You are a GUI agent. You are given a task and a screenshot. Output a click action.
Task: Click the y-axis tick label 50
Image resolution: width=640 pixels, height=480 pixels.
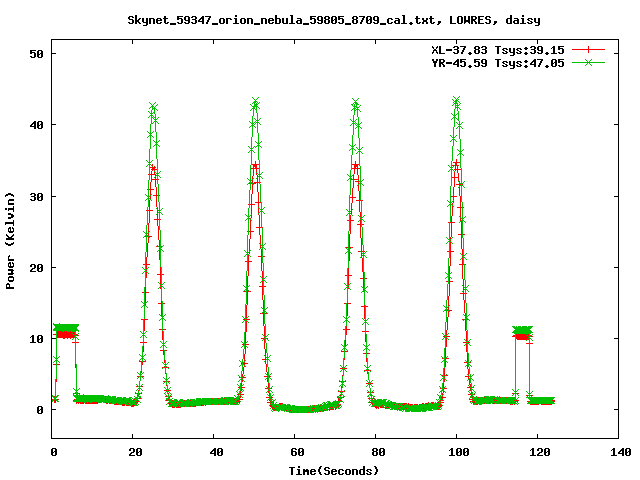(36, 54)
